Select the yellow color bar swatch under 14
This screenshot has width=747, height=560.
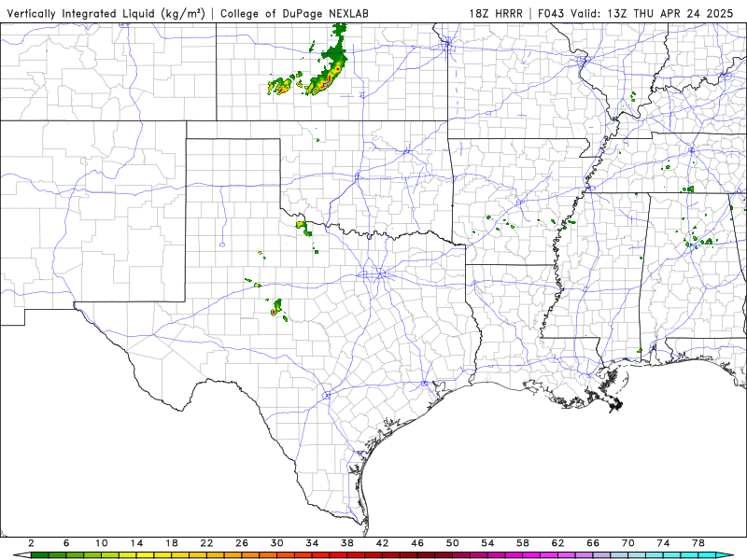tap(146, 555)
